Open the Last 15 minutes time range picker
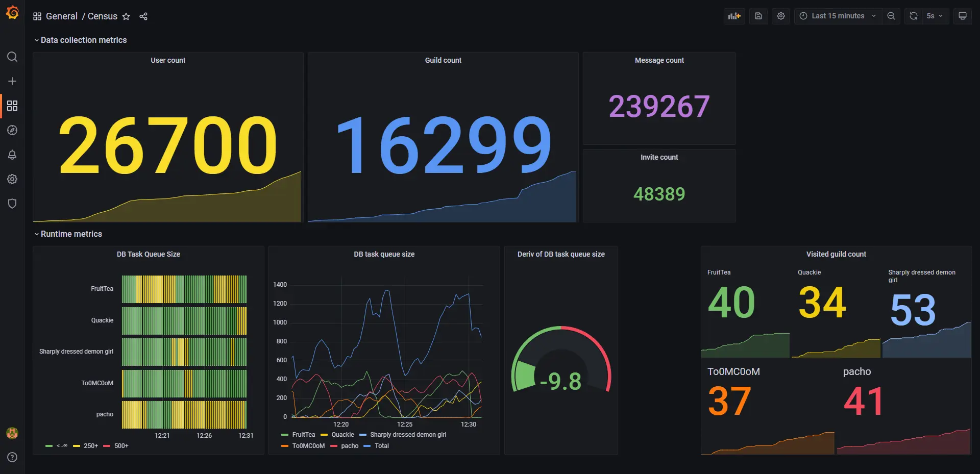980x474 pixels. coord(837,16)
